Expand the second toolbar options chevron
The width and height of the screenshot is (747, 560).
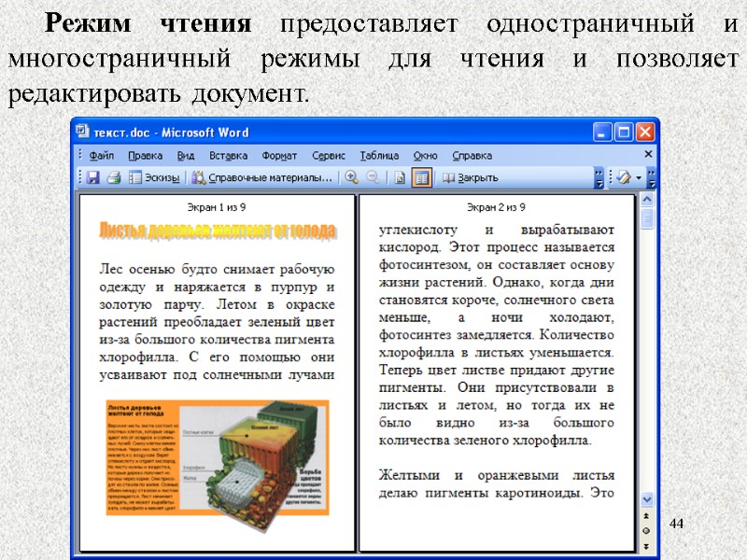coord(651,177)
